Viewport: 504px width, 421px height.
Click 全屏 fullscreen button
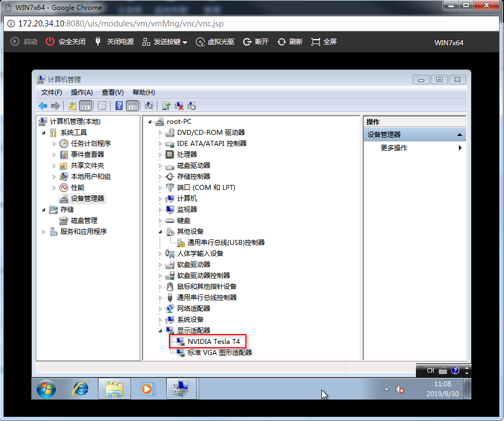324,42
